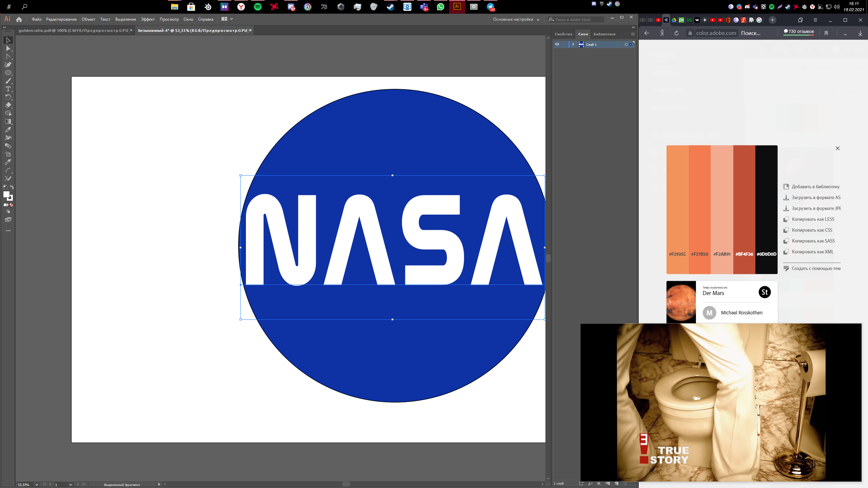
Task: Open the Эффект menu
Action: point(148,19)
